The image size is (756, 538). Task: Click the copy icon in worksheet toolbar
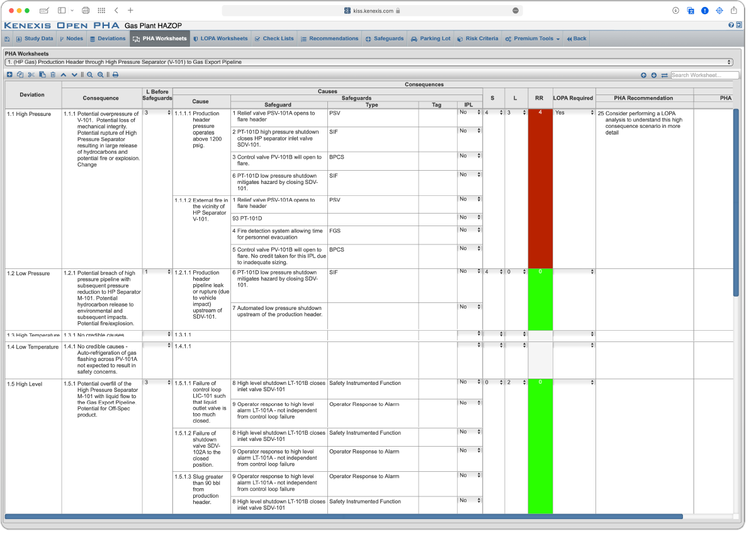(x=20, y=75)
